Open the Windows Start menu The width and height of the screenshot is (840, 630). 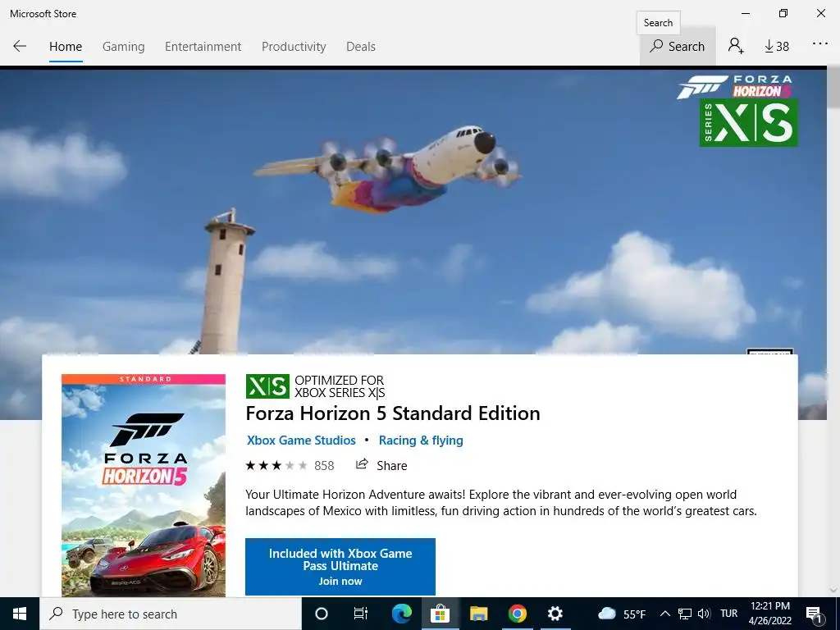20,614
